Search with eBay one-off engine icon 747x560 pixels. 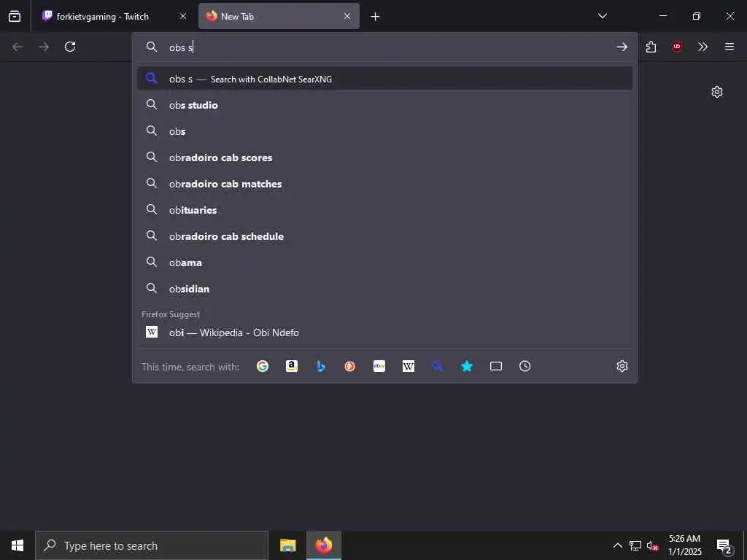tap(379, 366)
